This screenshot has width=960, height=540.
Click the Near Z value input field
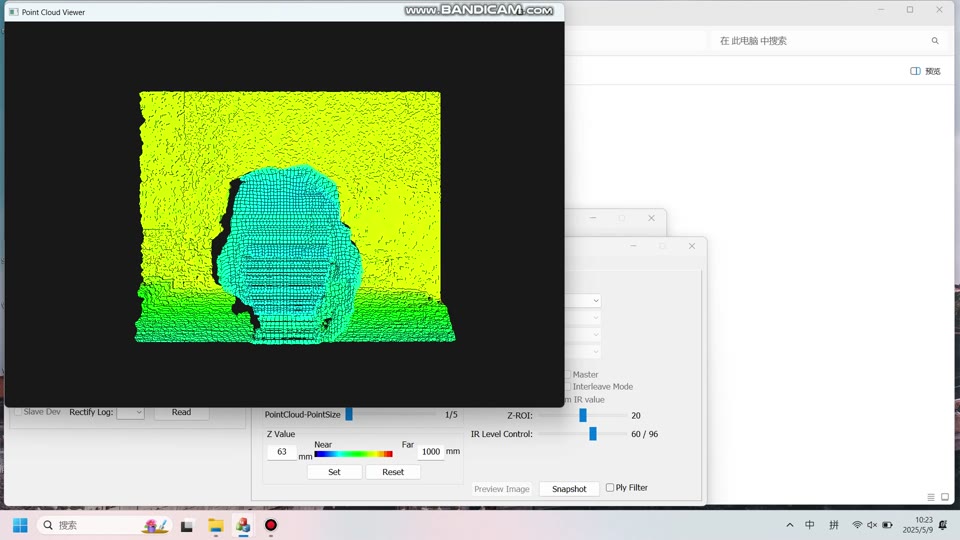tap(282, 452)
